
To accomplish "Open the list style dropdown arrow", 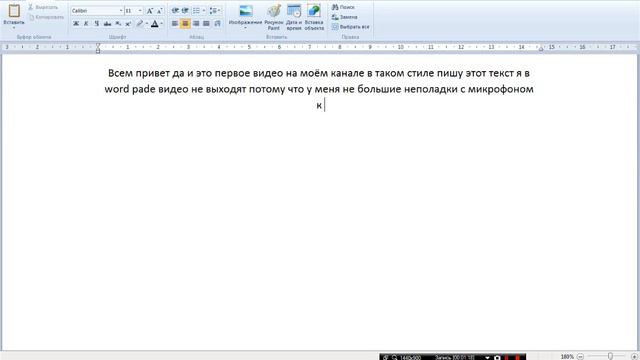I will click(x=204, y=11).
